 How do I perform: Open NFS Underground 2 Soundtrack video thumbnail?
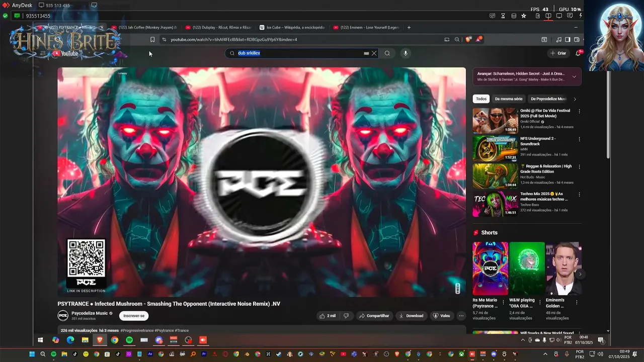[x=495, y=148]
